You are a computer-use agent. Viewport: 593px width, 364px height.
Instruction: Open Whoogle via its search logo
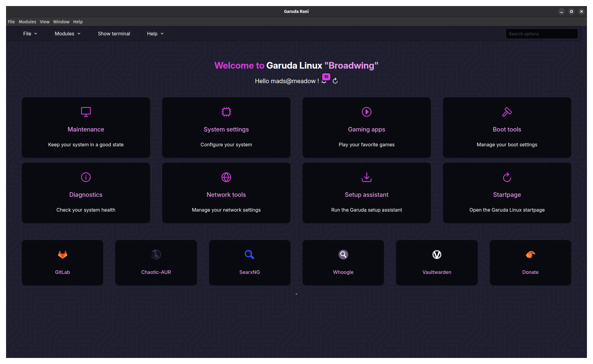click(343, 255)
